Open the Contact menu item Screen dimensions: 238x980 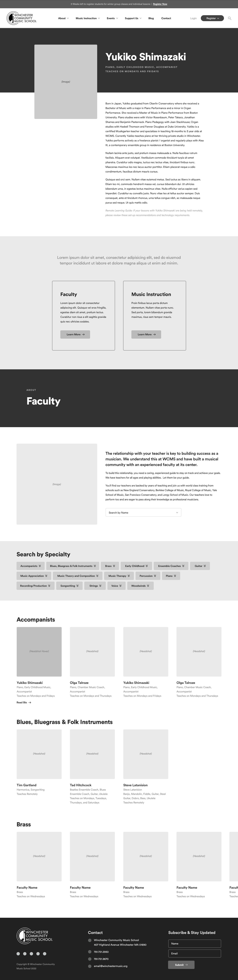click(166, 18)
